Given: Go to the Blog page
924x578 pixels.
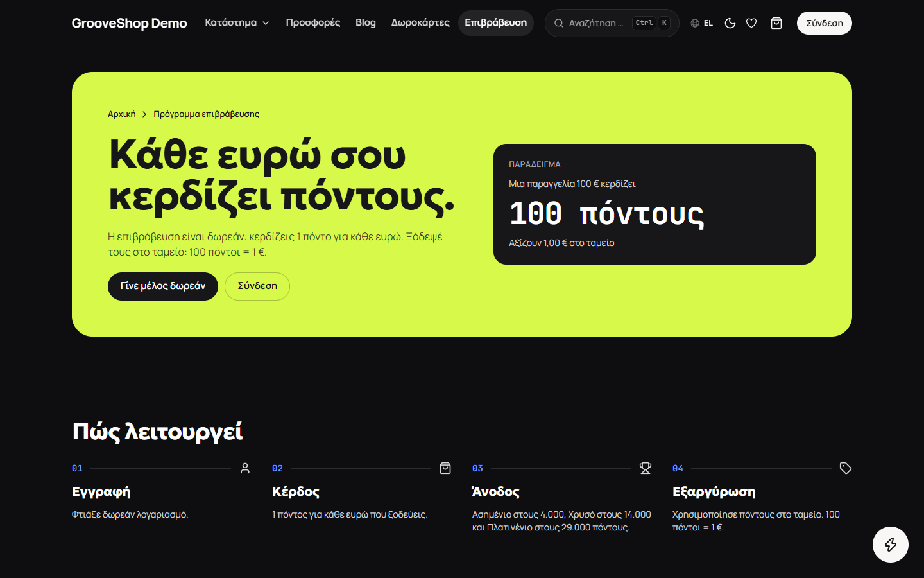Looking at the screenshot, I should pyautogui.click(x=366, y=22).
